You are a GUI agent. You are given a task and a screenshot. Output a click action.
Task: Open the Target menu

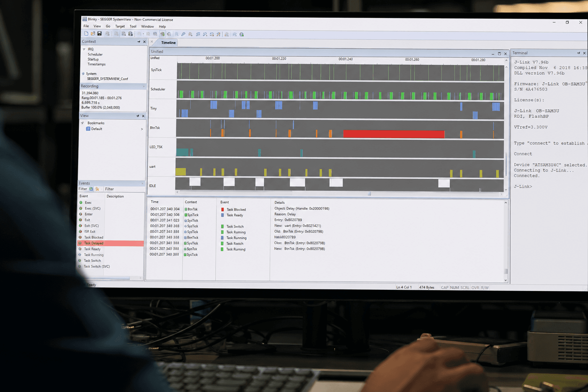120,26
